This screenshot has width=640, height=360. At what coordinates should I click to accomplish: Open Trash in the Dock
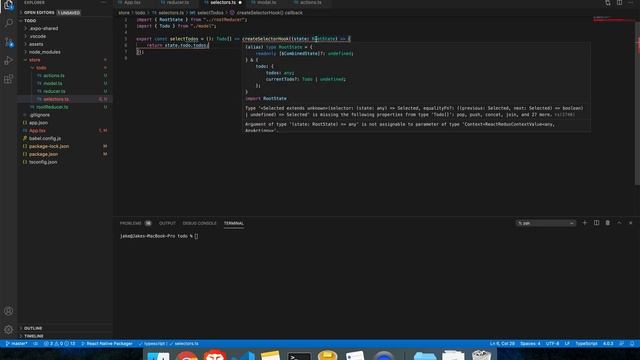point(481,355)
